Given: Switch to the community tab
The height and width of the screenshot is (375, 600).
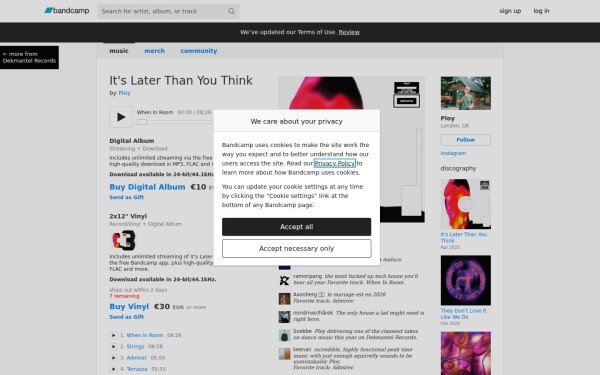Looking at the screenshot, I should pyautogui.click(x=199, y=51).
